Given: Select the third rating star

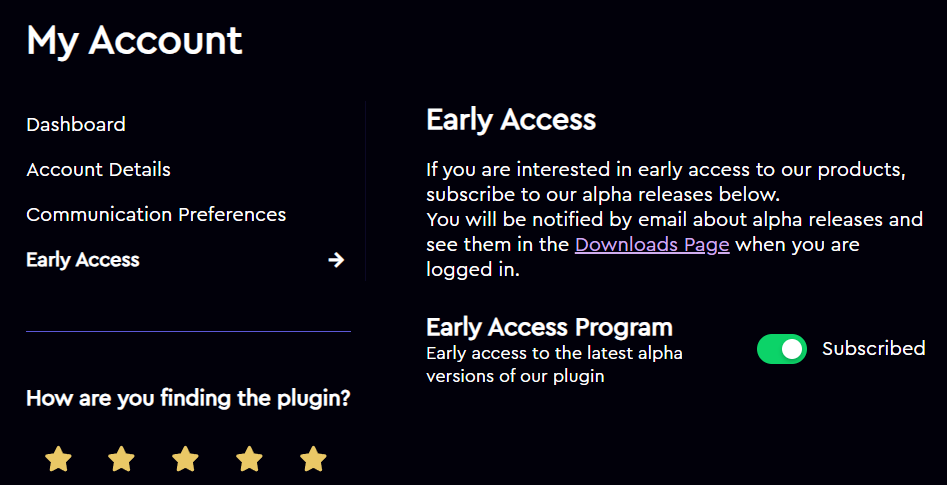Looking at the screenshot, I should click(x=185, y=459).
